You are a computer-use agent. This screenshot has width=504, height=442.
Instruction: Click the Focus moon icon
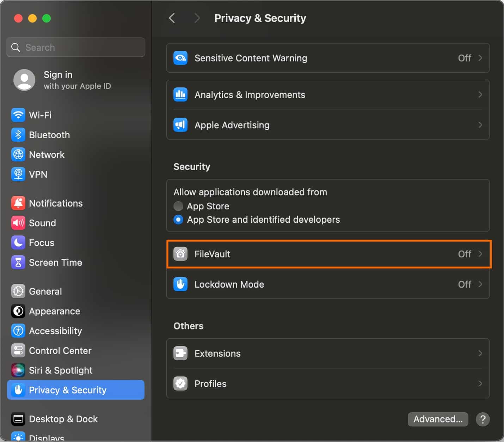tap(18, 243)
